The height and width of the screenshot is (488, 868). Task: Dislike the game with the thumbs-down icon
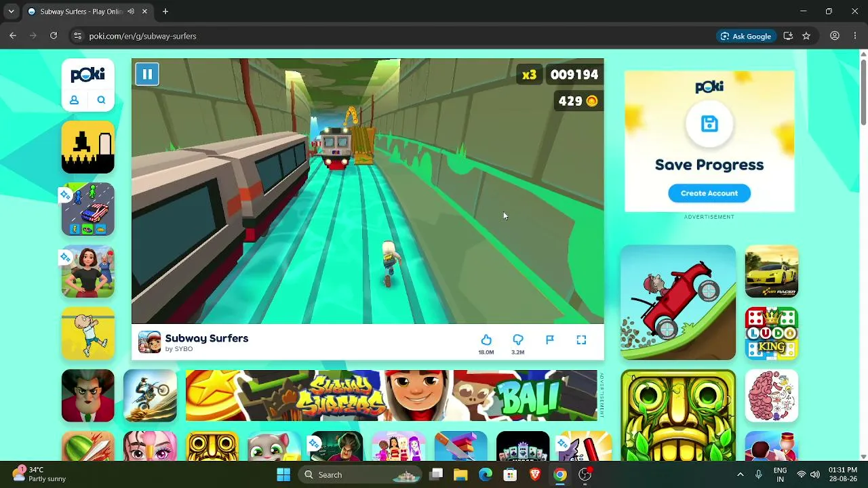[518, 340]
